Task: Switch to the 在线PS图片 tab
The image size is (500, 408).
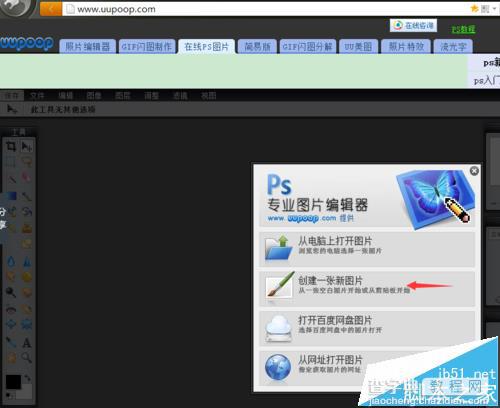Action: tap(207, 46)
